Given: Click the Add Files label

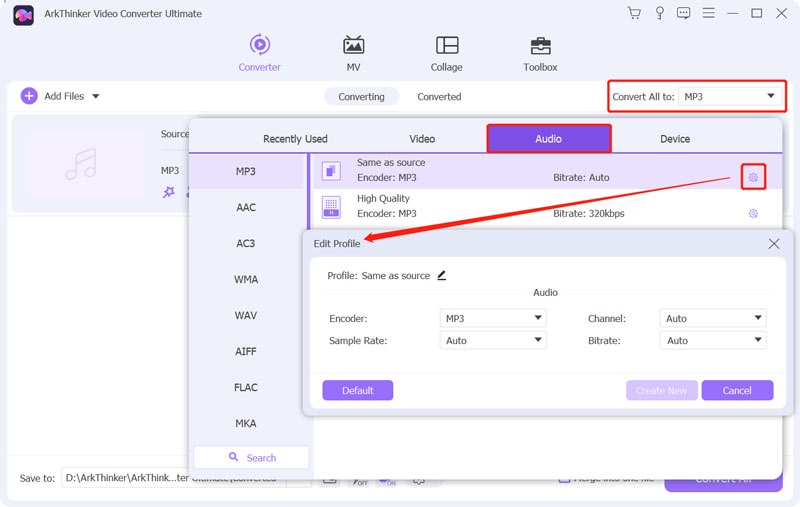Looking at the screenshot, I should [x=64, y=96].
